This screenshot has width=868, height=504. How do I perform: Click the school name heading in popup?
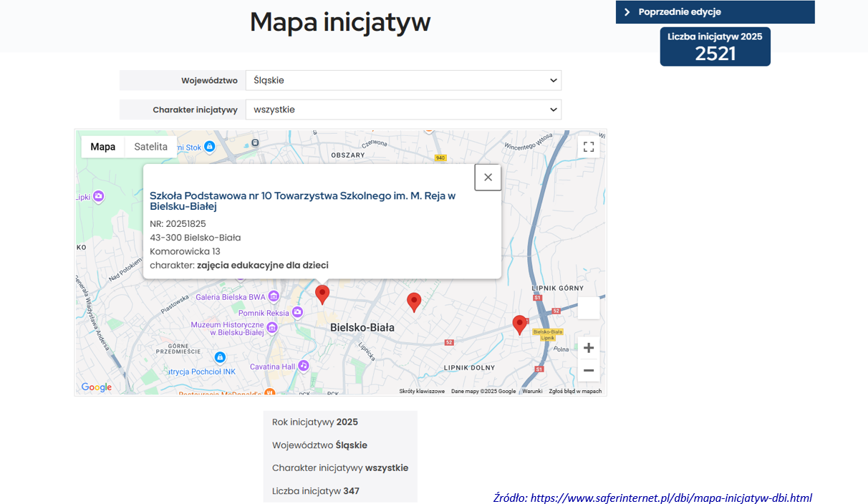pyautogui.click(x=302, y=200)
